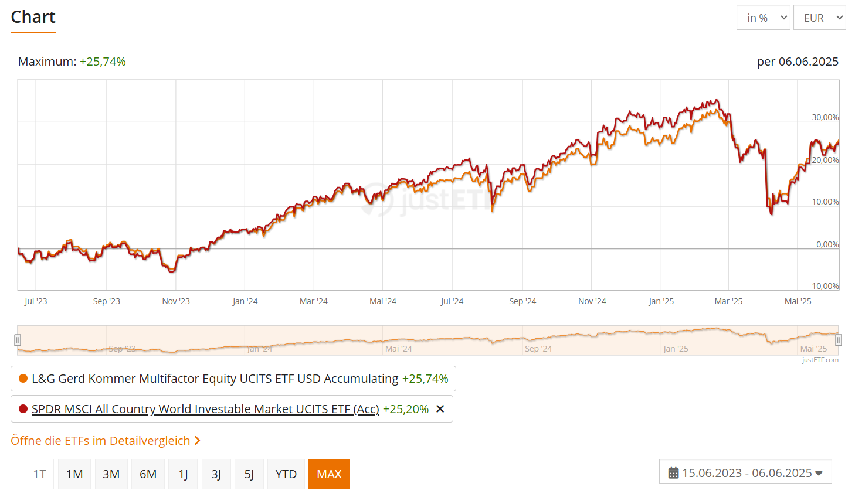Grab the left range slider handle
This screenshot has width=855, height=504.
[x=18, y=340]
